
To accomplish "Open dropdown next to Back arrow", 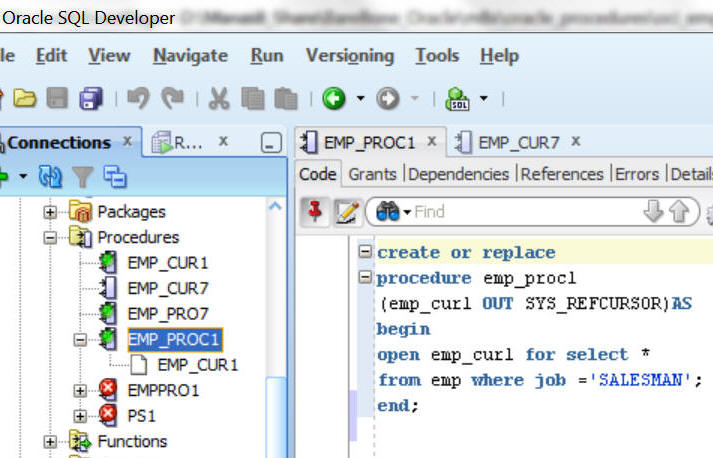I will 361,98.
